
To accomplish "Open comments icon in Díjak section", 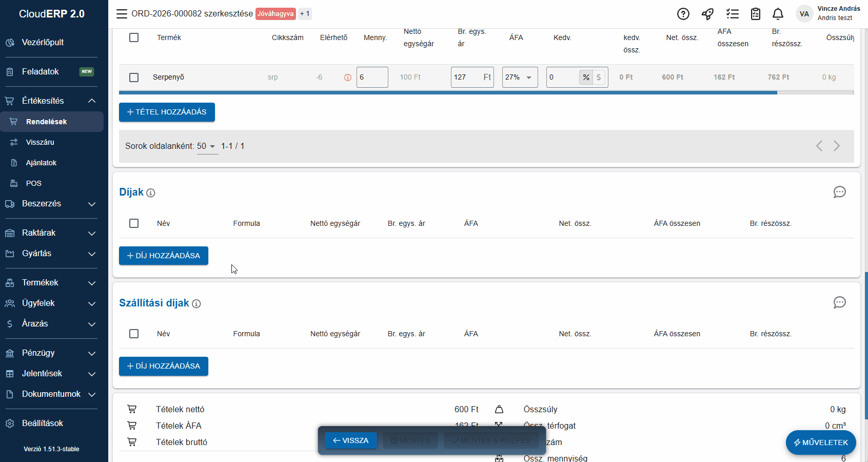I will 839,192.
